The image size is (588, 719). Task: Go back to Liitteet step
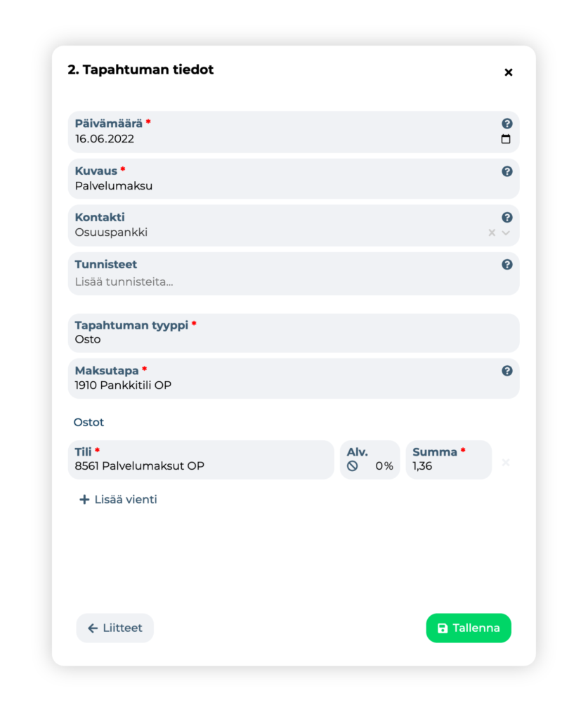[115, 628]
